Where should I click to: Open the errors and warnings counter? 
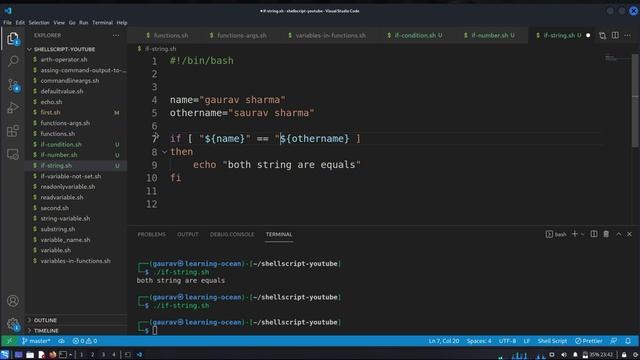click(x=85, y=341)
